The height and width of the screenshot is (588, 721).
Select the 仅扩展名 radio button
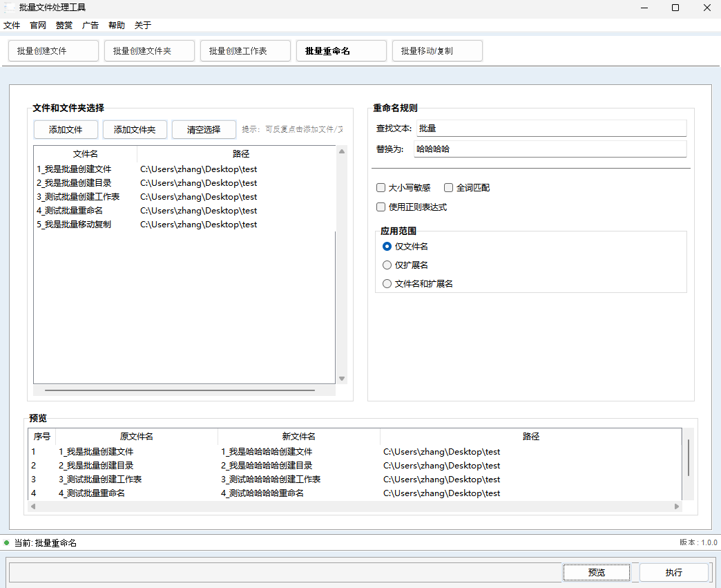pos(387,265)
